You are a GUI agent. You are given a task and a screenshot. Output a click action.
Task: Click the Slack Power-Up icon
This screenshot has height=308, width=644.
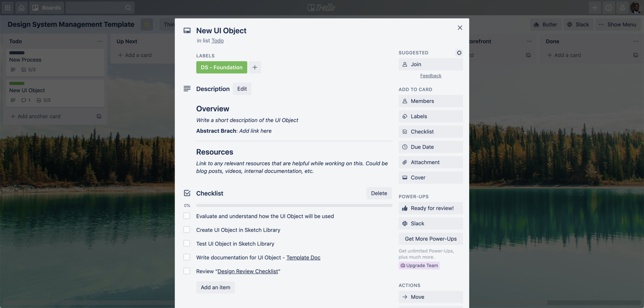405,223
